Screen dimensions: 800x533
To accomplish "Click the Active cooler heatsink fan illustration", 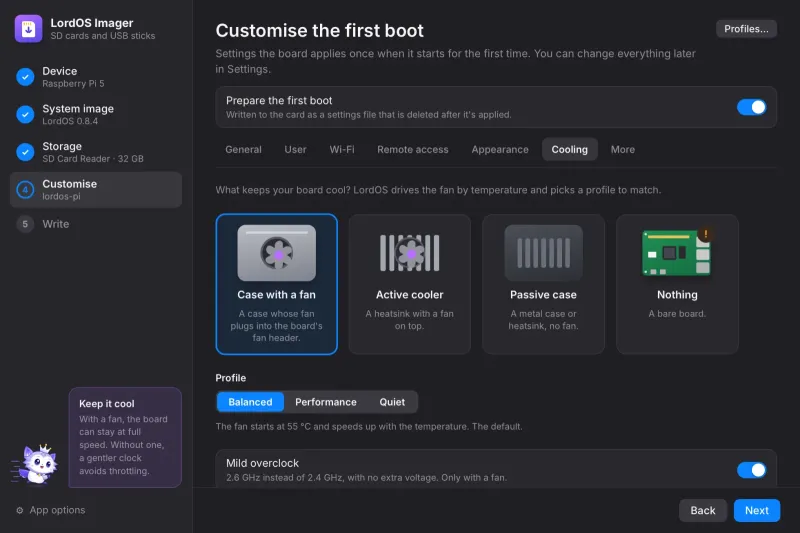I will coord(410,253).
